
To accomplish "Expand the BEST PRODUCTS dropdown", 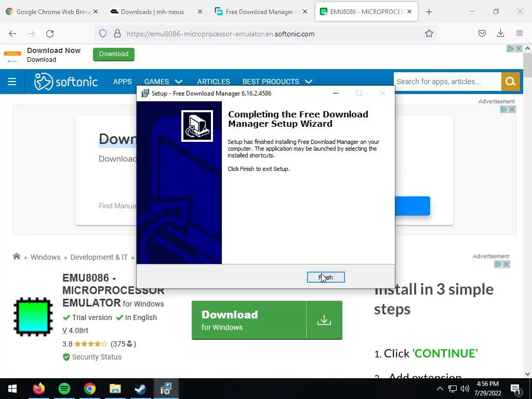I will pyautogui.click(x=277, y=82).
